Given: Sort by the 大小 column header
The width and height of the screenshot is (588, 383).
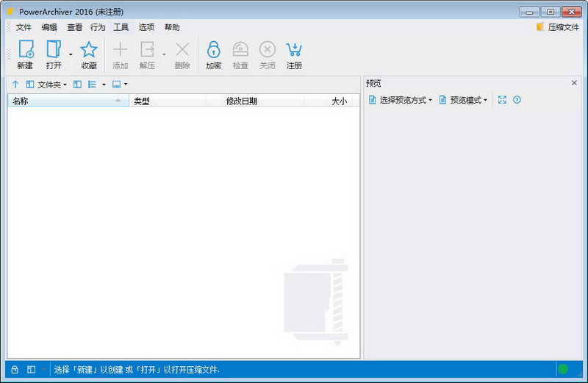Looking at the screenshot, I should tap(328, 101).
